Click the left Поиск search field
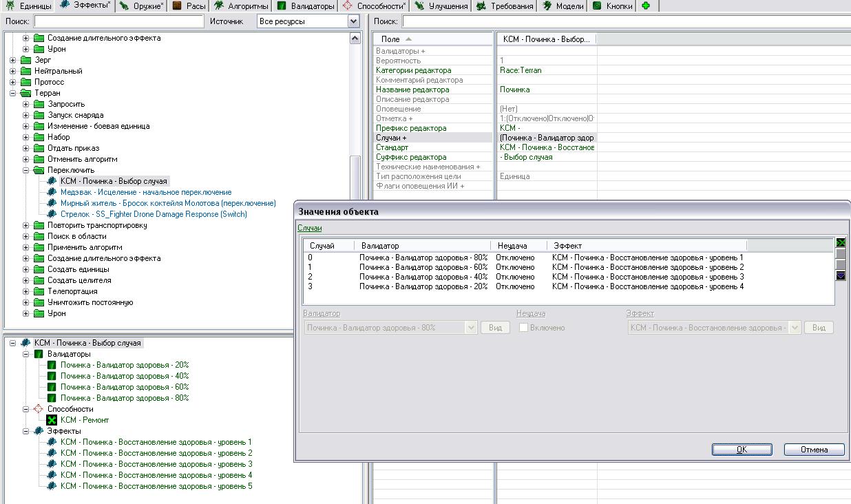Screen dimensions: 851x504 [x=119, y=21]
